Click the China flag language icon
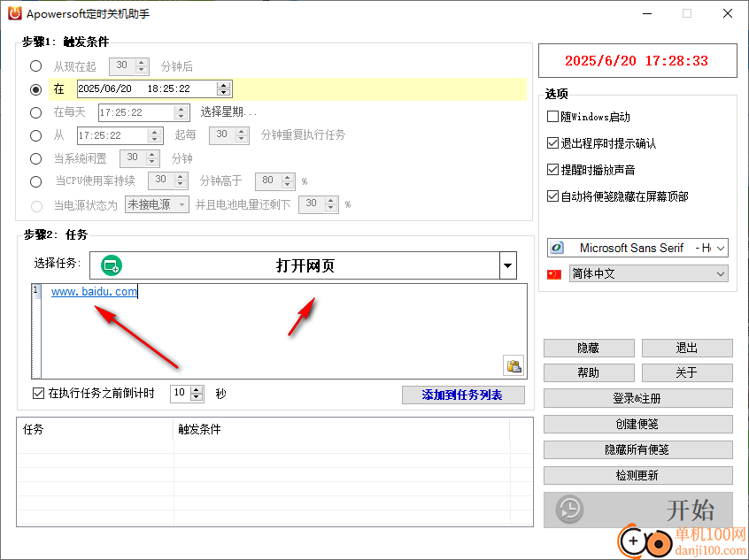 (554, 274)
